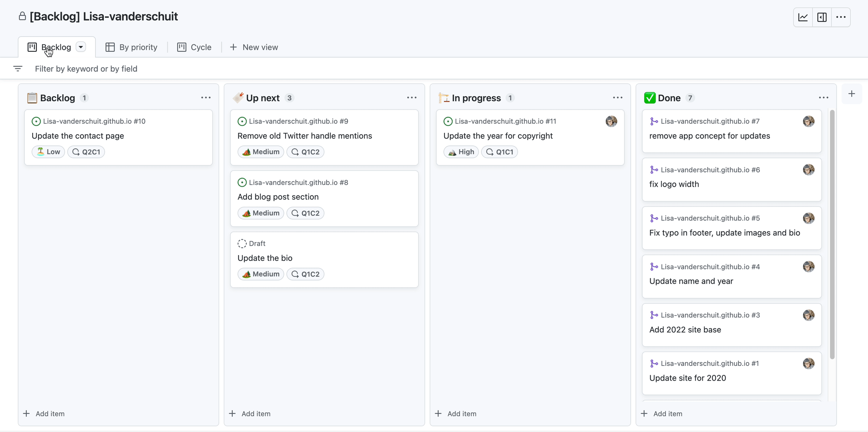Open Update the bio draft
The height and width of the screenshot is (432, 868).
tap(265, 258)
